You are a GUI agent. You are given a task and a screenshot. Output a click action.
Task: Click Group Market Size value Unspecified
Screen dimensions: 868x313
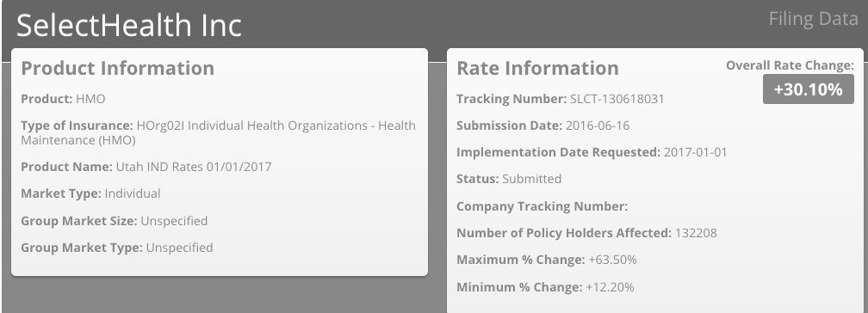[x=174, y=221]
